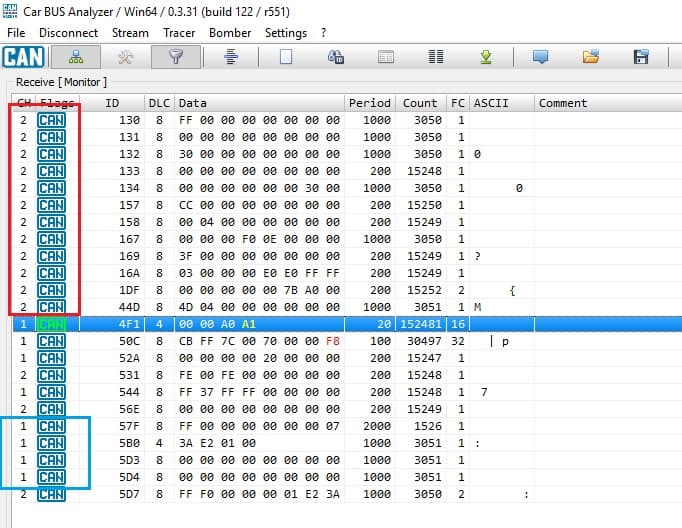Image resolution: width=682 pixels, height=528 pixels.
Task: Select the row with ID 158
Action: click(x=347, y=222)
